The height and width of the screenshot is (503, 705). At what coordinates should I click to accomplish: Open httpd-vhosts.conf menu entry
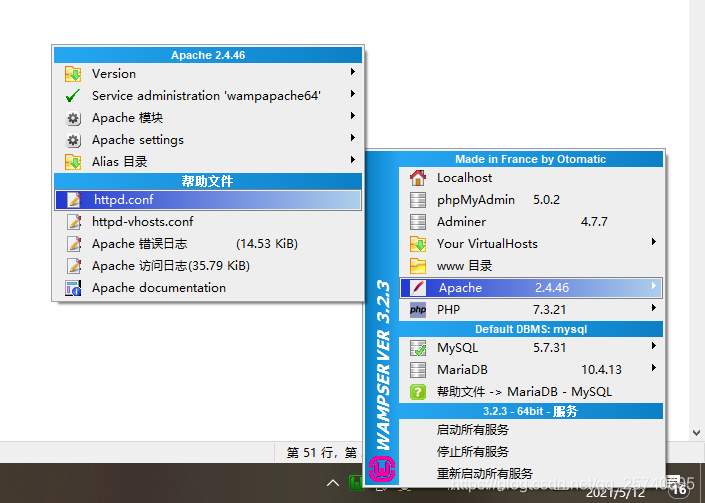click(208, 222)
